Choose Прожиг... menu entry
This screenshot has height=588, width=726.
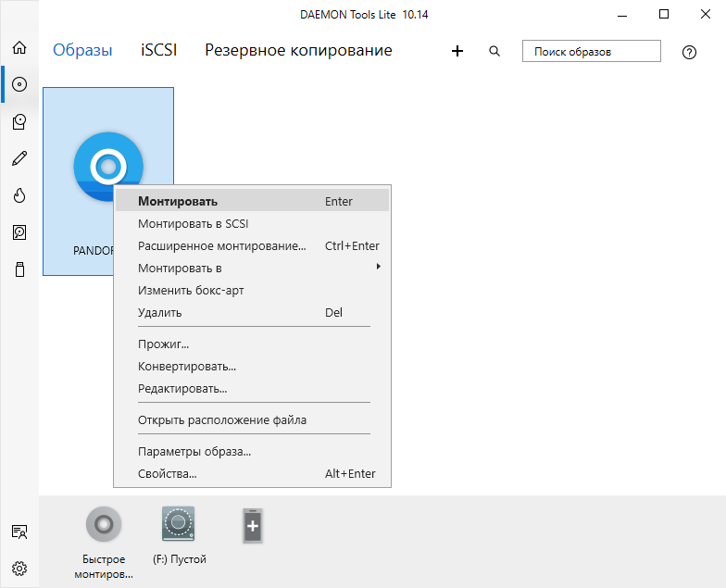pos(252,344)
